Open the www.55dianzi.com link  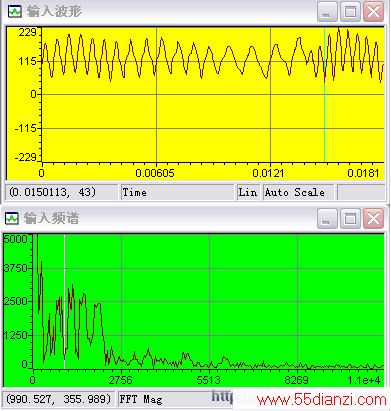tap(321, 399)
